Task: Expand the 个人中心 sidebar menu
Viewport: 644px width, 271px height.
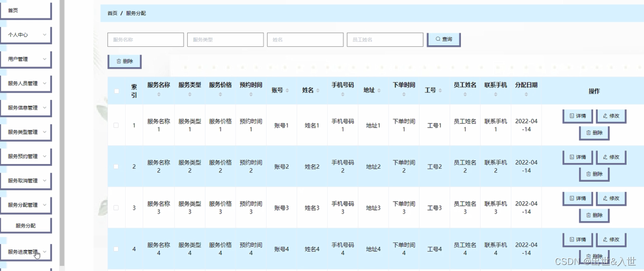Action: (25, 35)
